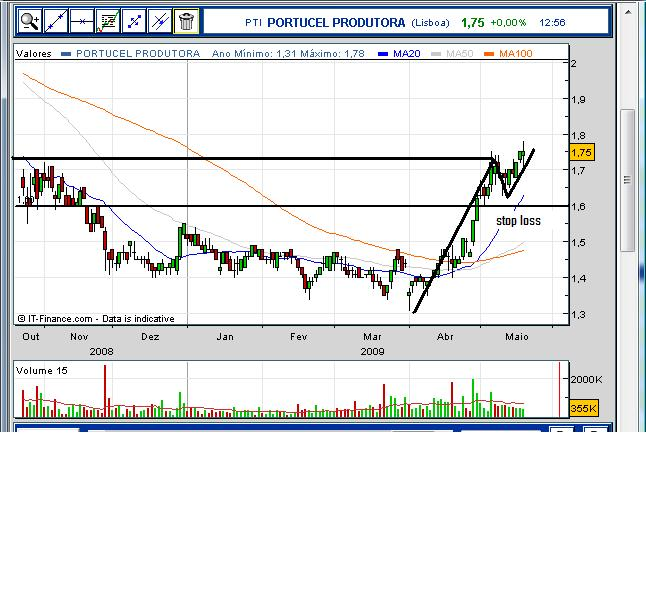This screenshot has width=646, height=601.
Task: Click the PORTUCEL PRODUTORA title text
Action: [336, 23]
